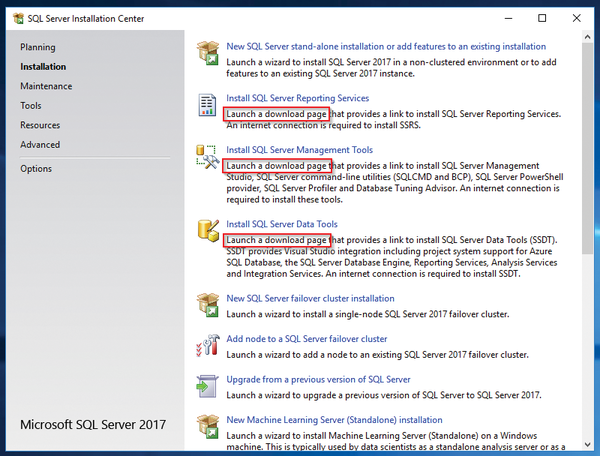Click the 'SQL Server Installation Center' window title
The height and width of the screenshot is (456, 600).
86,18
